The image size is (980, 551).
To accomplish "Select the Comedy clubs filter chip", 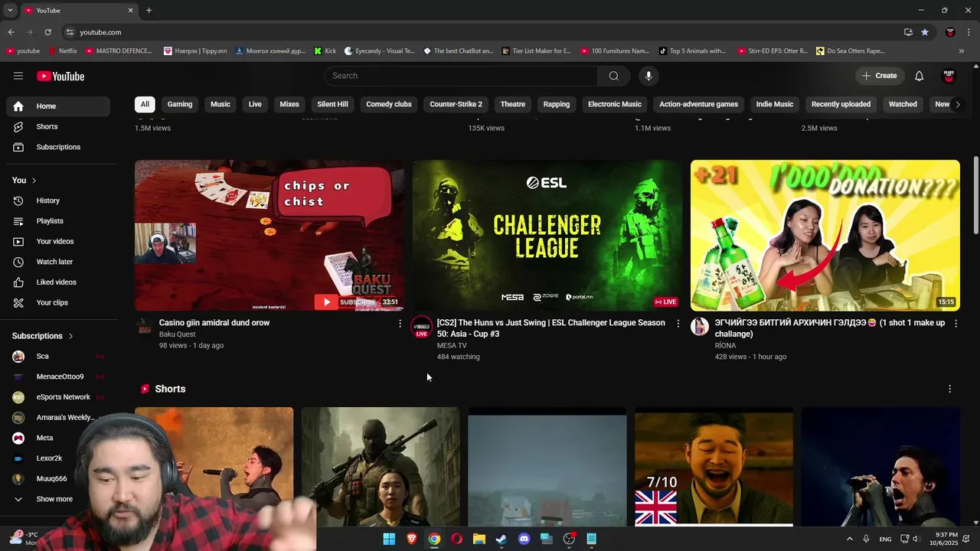I will click(389, 104).
